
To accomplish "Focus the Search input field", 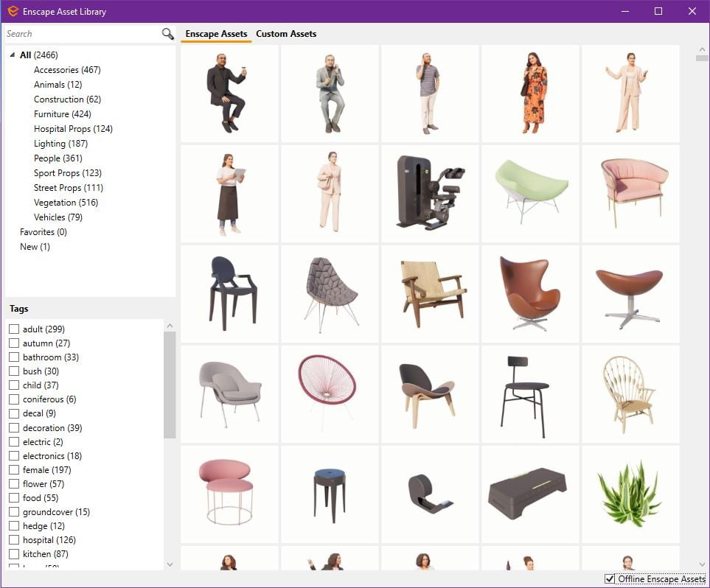I will [83, 34].
